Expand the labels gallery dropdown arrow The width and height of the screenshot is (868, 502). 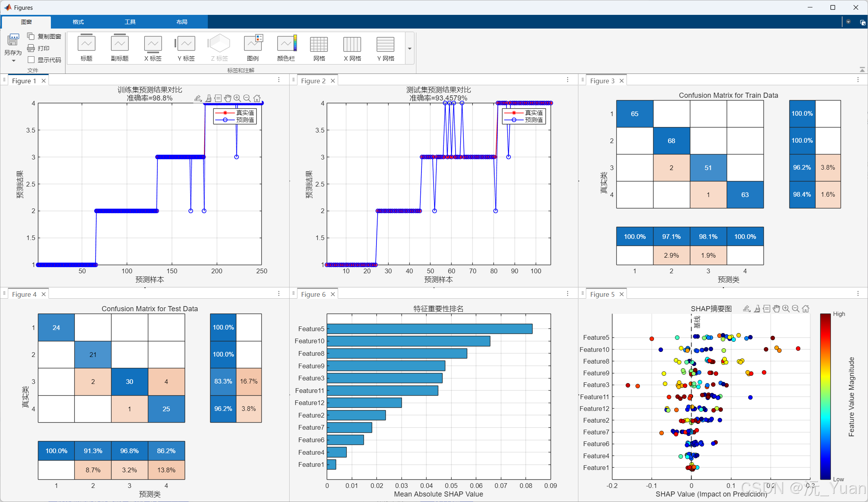coord(410,48)
